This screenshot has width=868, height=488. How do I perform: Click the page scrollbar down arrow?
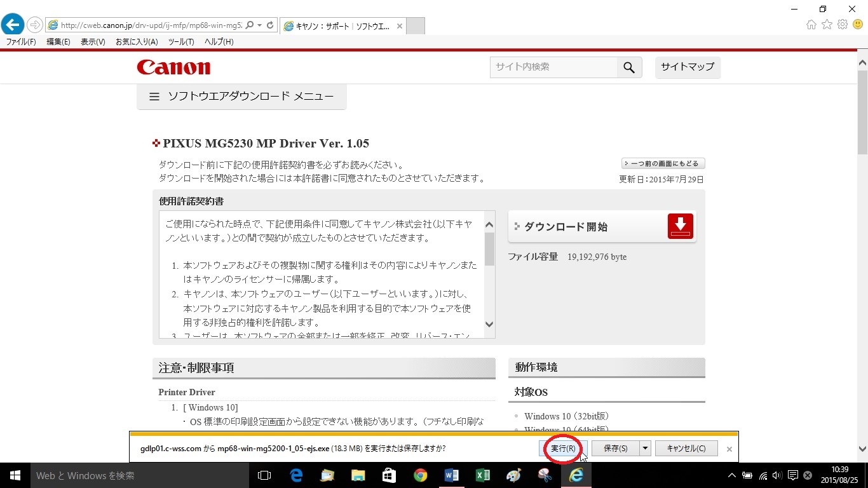(862, 449)
